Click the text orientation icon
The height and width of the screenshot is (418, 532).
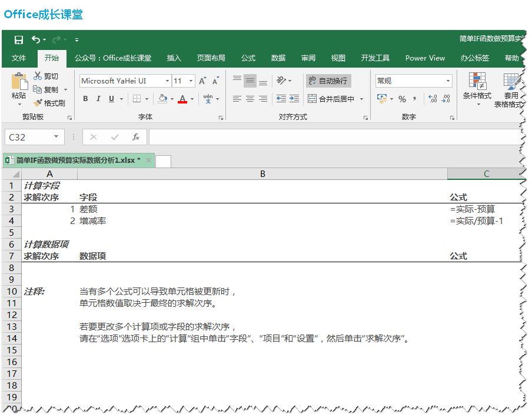point(281,81)
